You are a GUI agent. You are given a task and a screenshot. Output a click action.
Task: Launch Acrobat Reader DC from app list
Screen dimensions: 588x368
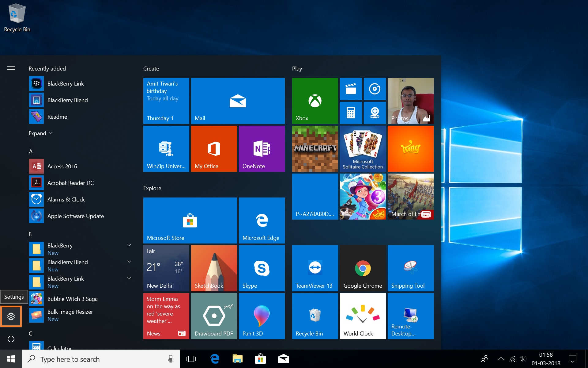(x=81, y=183)
